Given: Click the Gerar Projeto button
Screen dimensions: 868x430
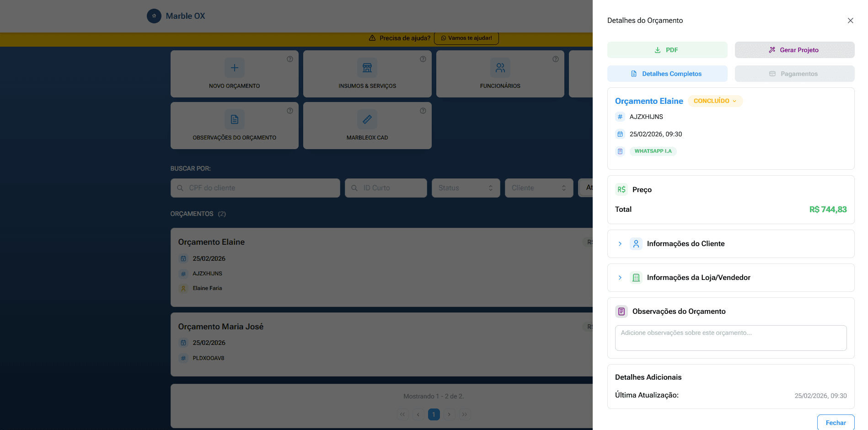Looking at the screenshot, I should (794, 50).
